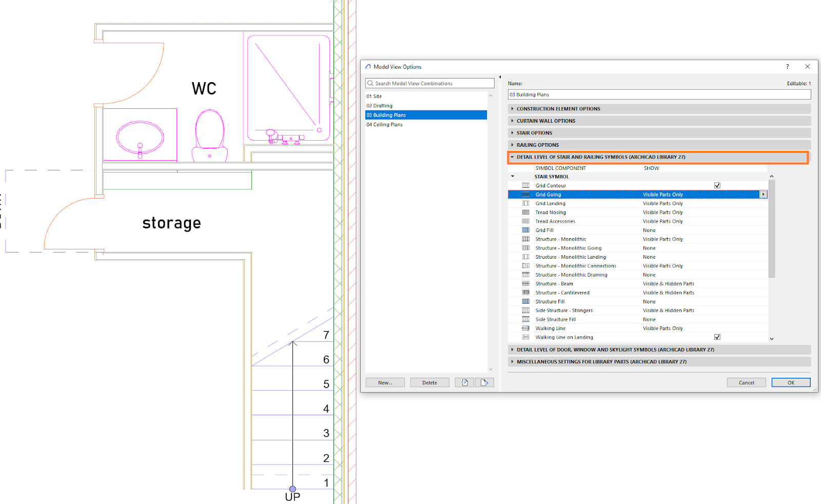The height and width of the screenshot is (504, 821).
Task: Click the Side Structure - Stringers icon
Action: point(526,310)
